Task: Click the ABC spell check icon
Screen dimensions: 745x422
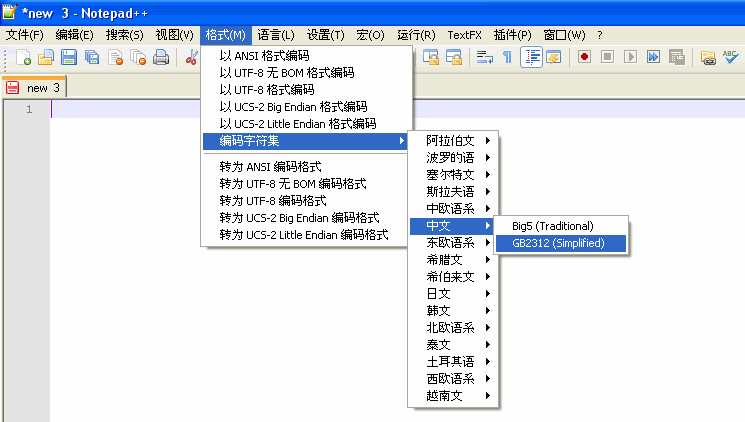Action: pyautogui.click(x=730, y=58)
